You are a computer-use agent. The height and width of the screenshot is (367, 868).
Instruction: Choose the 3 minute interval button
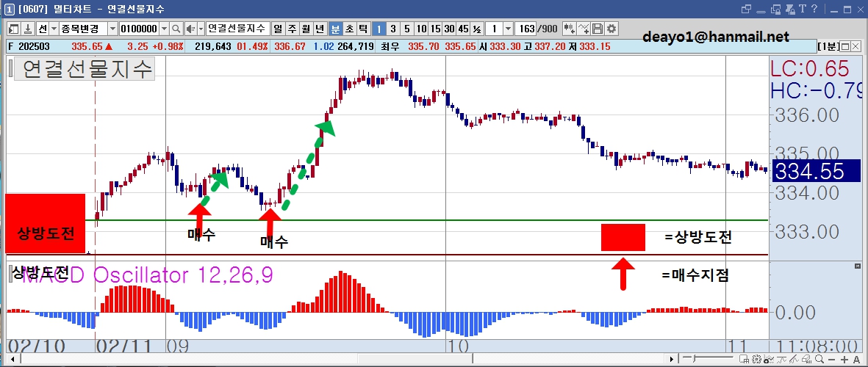(x=393, y=29)
